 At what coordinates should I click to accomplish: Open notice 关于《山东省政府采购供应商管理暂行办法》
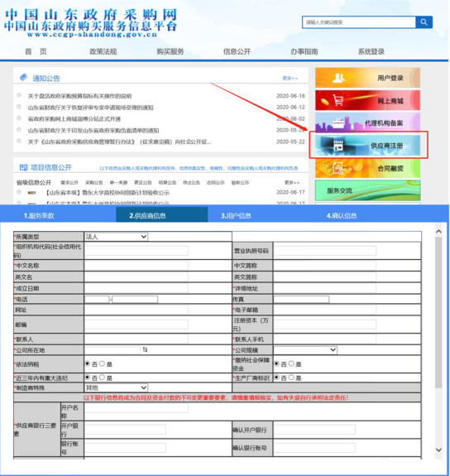click(x=120, y=142)
